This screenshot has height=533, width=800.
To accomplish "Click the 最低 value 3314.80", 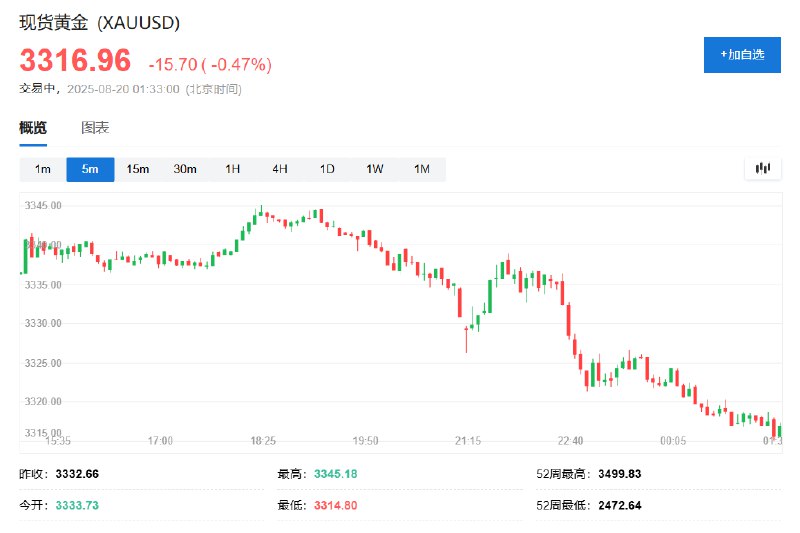I will [x=335, y=505].
